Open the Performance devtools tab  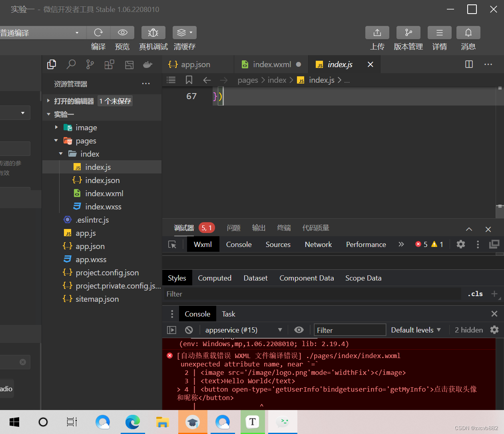click(366, 245)
